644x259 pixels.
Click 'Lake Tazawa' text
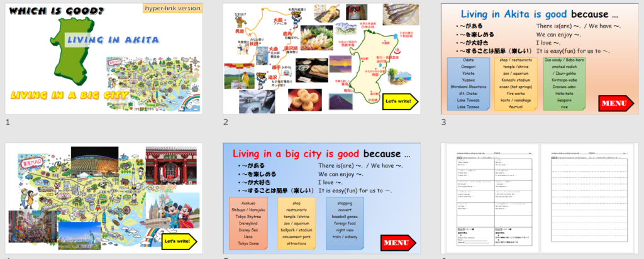(x=468, y=107)
